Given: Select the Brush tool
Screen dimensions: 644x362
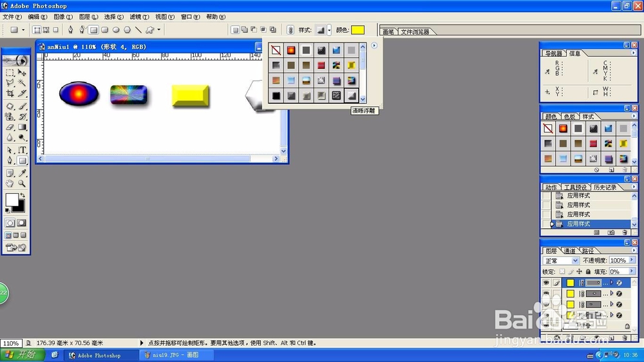Looking at the screenshot, I should [22, 106].
